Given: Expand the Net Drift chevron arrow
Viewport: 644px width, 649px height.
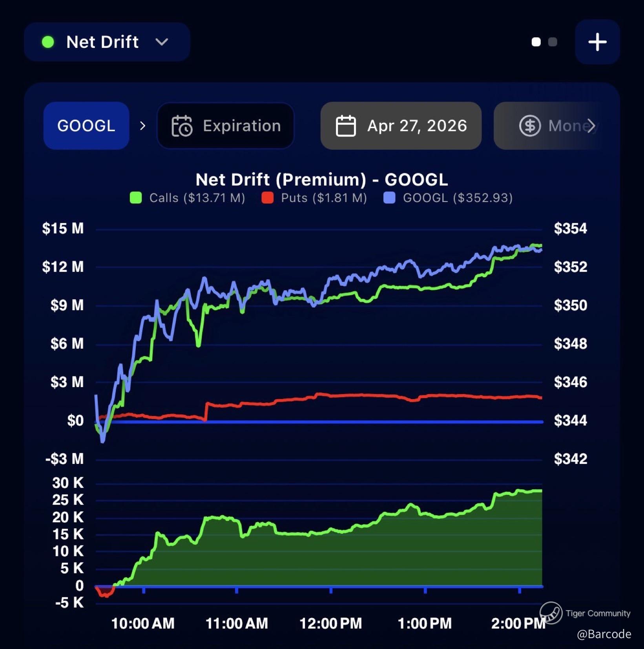Looking at the screenshot, I should pyautogui.click(x=162, y=42).
